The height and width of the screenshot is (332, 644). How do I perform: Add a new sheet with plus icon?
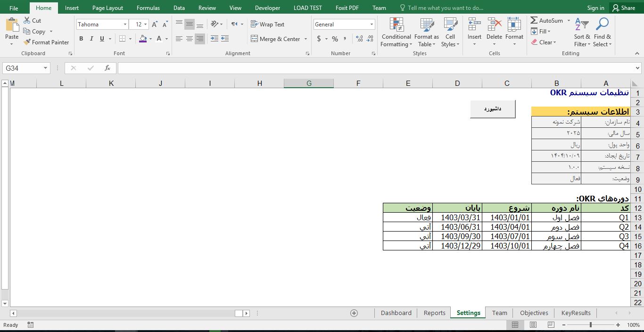[354, 313]
